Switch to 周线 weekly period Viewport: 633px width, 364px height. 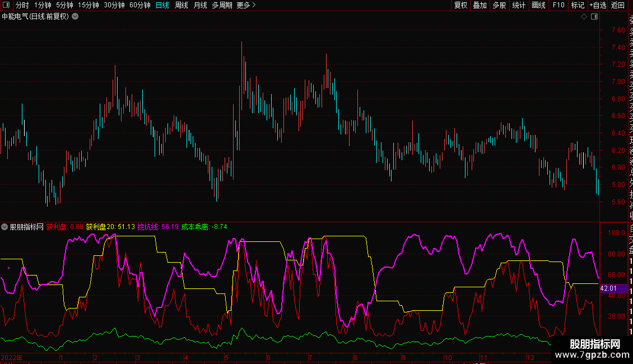pyautogui.click(x=181, y=5)
